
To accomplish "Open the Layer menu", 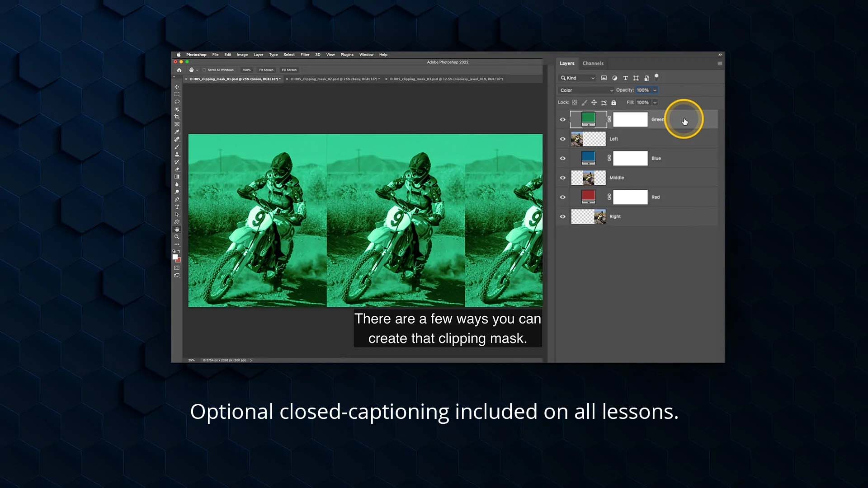I will coord(258,55).
